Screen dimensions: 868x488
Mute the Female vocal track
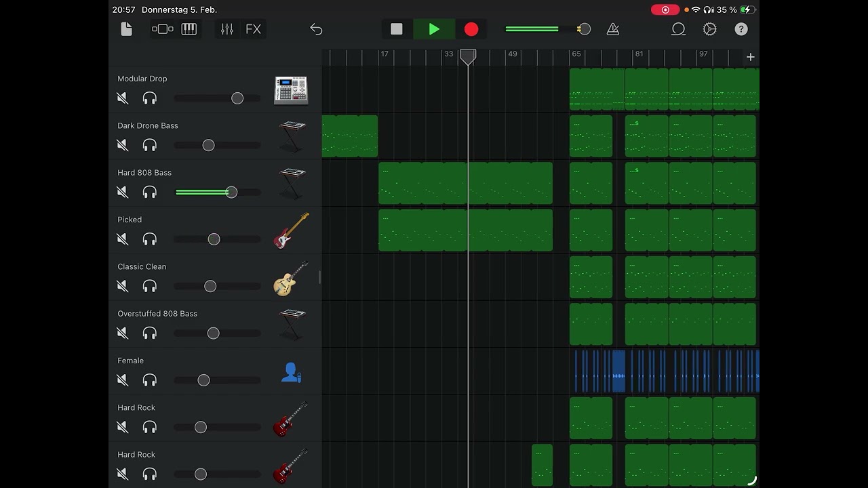pos(123,380)
